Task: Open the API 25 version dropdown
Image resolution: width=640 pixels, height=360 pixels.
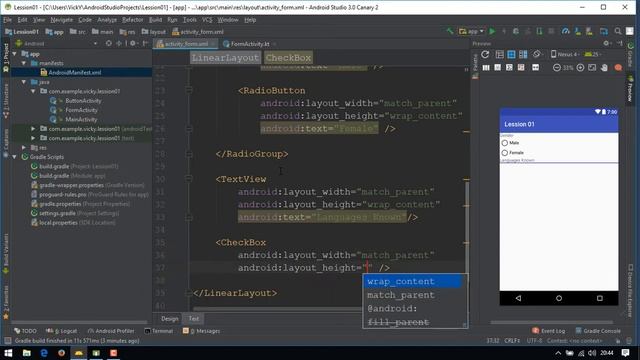Action: point(593,54)
